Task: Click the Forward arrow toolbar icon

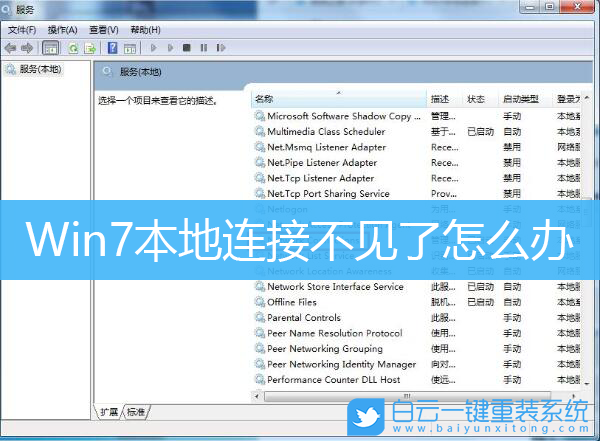Action: pyautogui.click(x=27, y=48)
